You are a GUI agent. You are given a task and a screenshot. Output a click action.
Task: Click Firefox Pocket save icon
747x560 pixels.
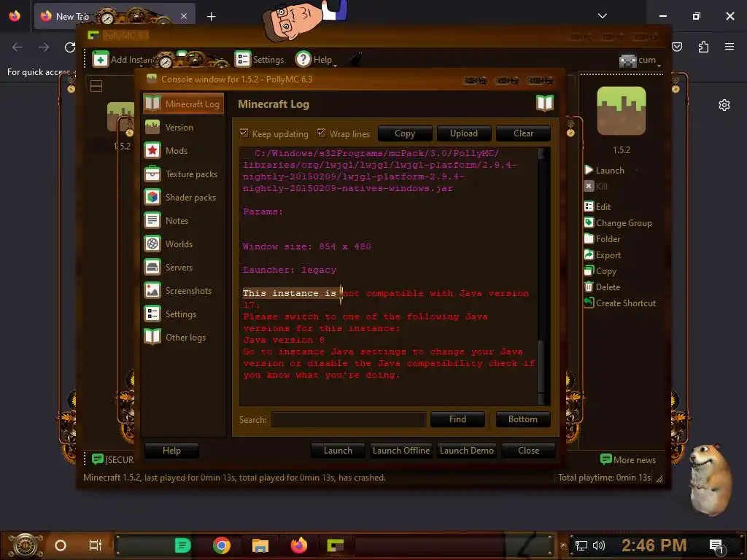(x=677, y=47)
